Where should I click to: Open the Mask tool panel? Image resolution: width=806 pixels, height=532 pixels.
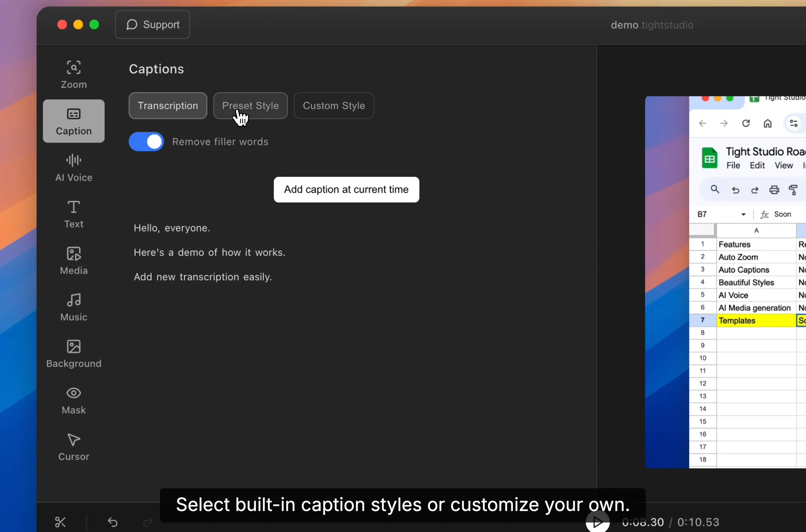(x=74, y=400)
